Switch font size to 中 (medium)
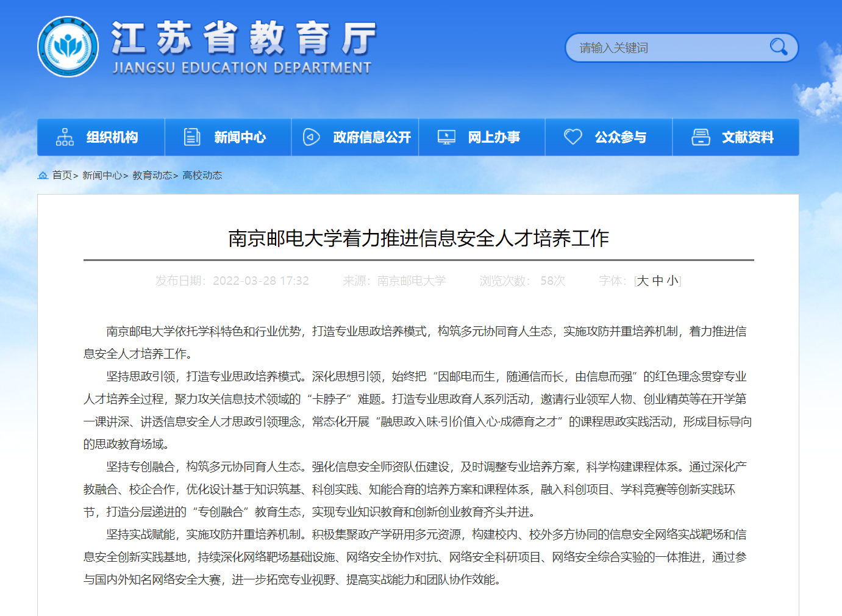 point(657,281)
